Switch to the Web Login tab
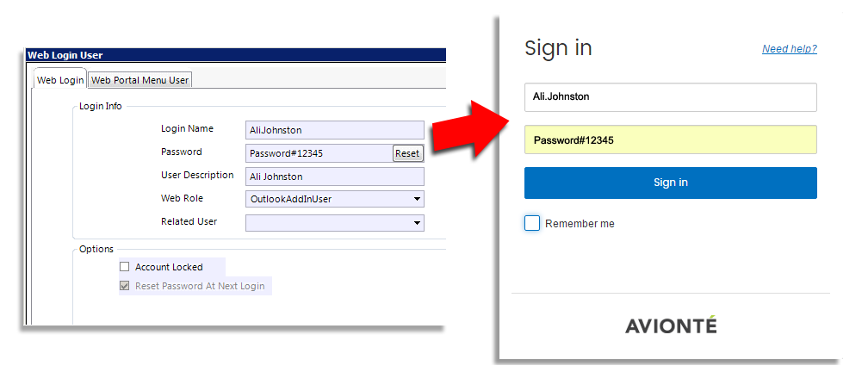The height and width of the screenshot is (372, 868). tap(59, 80)
